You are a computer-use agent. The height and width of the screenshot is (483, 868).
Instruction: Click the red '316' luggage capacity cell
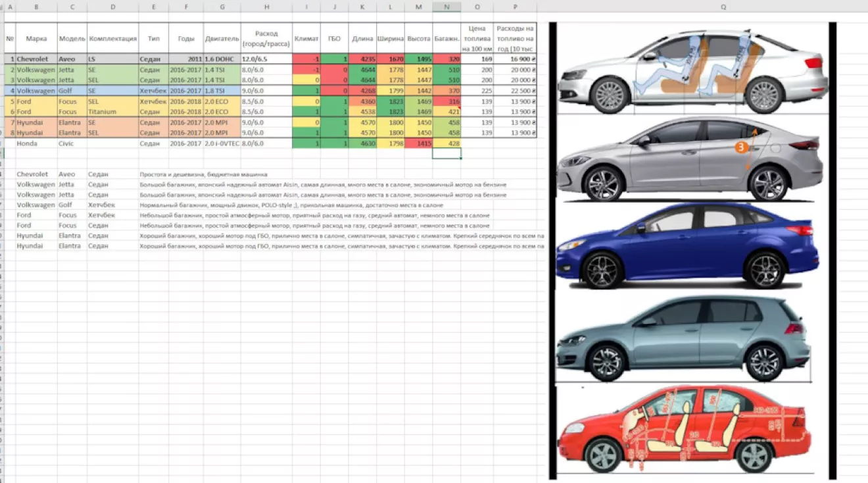(x=446, y=101)
